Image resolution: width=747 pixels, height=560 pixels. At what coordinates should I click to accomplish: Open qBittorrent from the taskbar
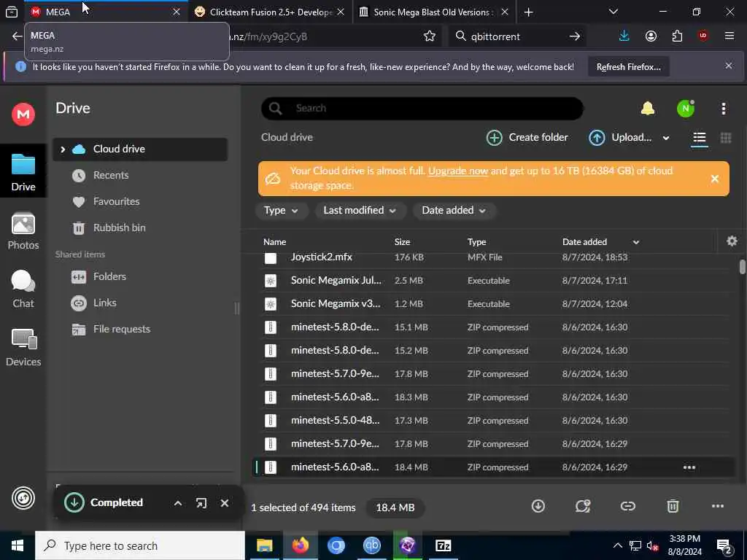coord(371,545)
